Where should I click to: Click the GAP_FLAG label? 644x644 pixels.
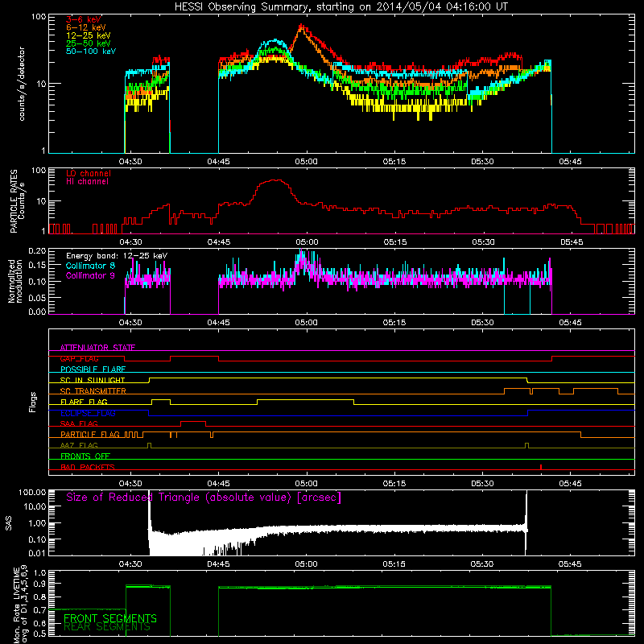(x=79, y=358)
